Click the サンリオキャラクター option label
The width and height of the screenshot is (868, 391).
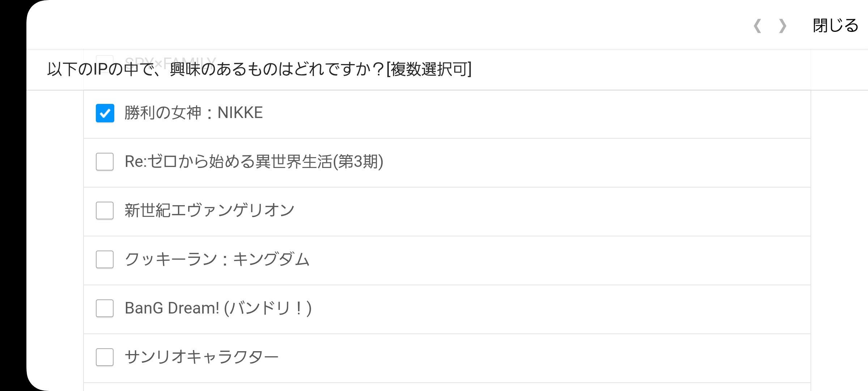pyautogui.click(x=201, y=357)
